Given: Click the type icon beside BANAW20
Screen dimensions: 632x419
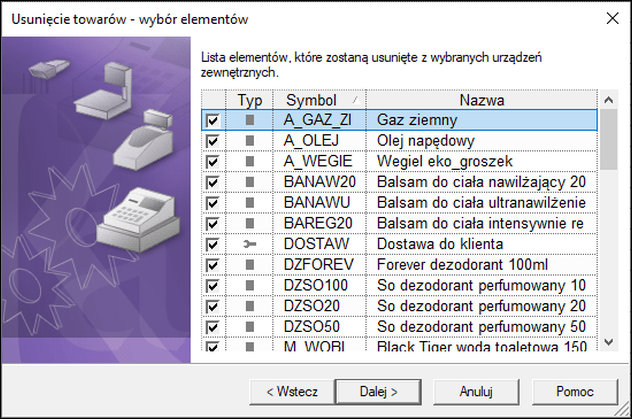Looking at the screenshot, I should [250, 182].
